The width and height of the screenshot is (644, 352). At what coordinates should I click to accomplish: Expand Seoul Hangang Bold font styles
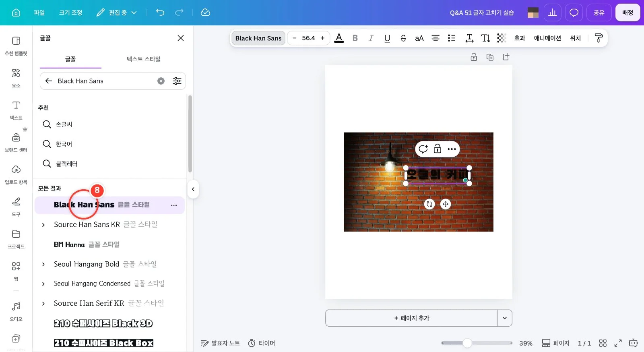(x=43, y=264)
